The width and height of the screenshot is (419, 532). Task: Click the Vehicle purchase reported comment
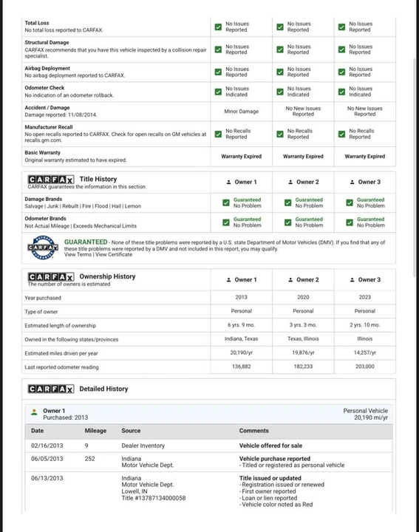pos(275,459)
